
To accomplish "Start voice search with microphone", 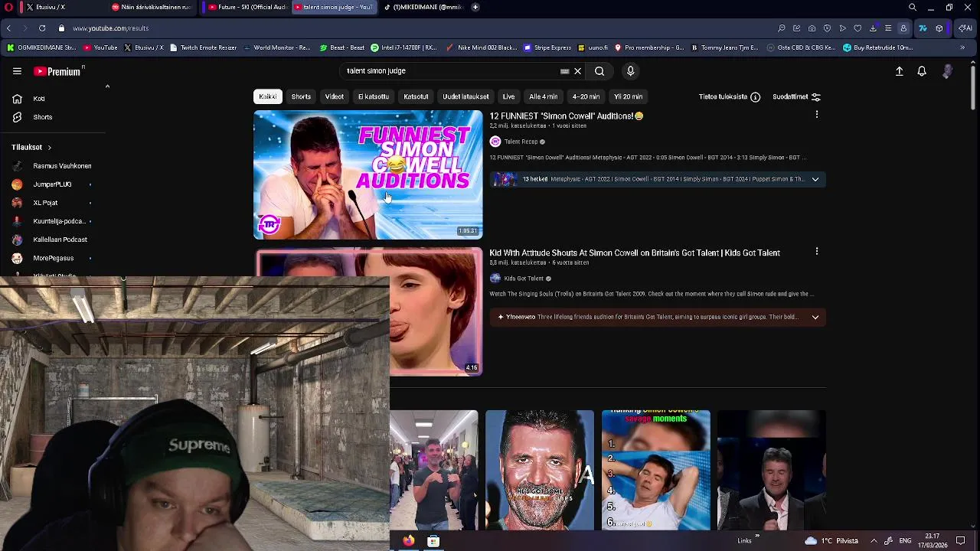I will (x=630, y=71).
